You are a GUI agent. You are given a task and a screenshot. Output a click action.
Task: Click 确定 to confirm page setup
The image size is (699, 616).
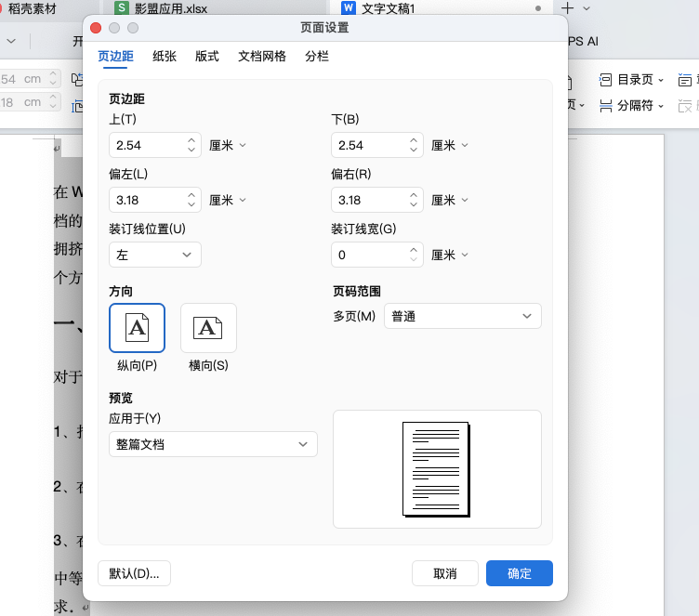click(x=520, y=573)
